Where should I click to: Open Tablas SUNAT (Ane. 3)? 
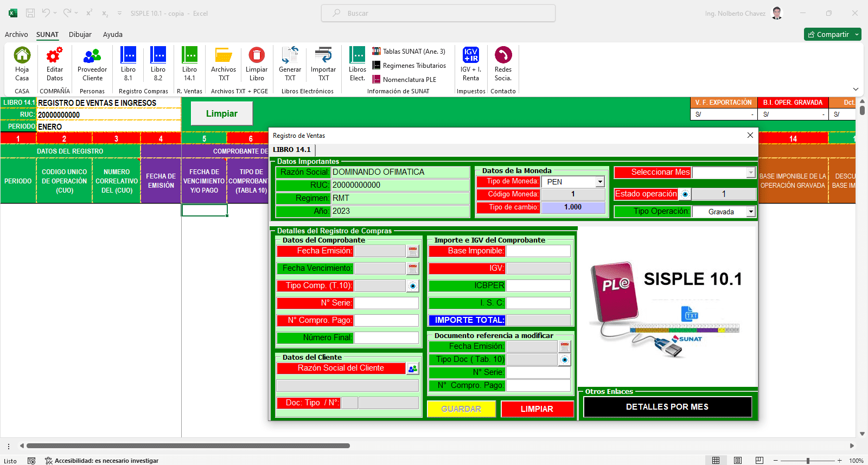click(409, 52)
